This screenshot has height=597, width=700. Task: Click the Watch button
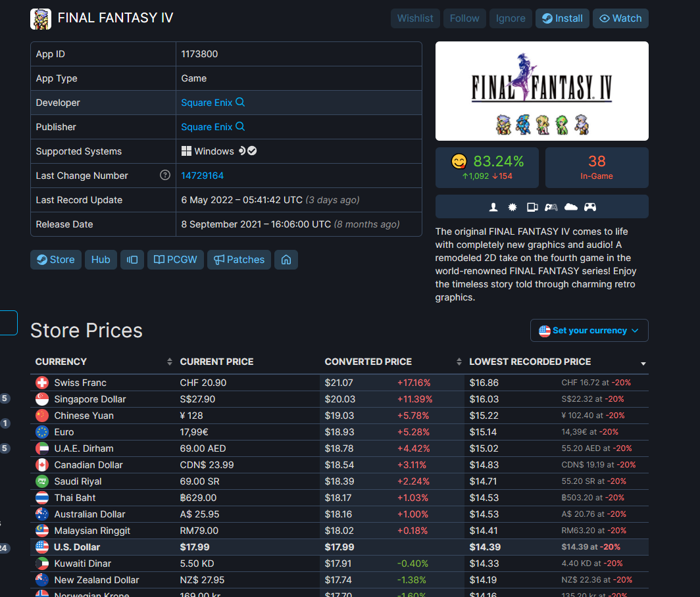[620, 18]
